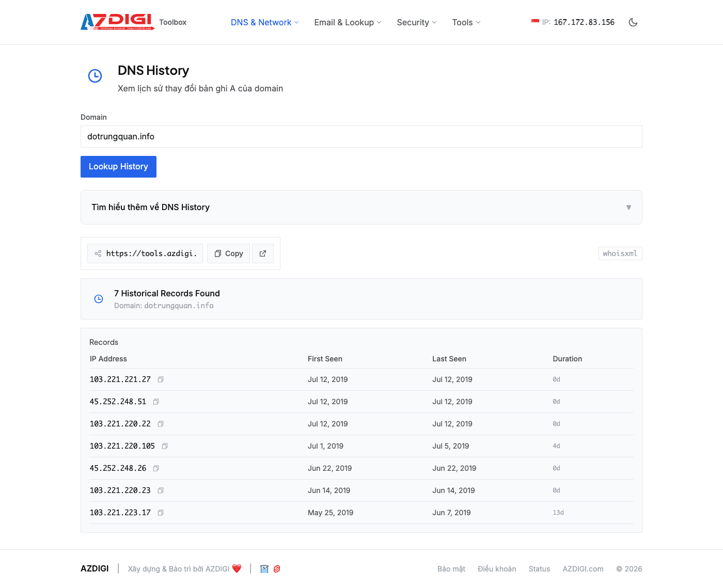
Task: Expand 'Tìm hiểu thêm về DNS History' section
Action: [361, 208]
